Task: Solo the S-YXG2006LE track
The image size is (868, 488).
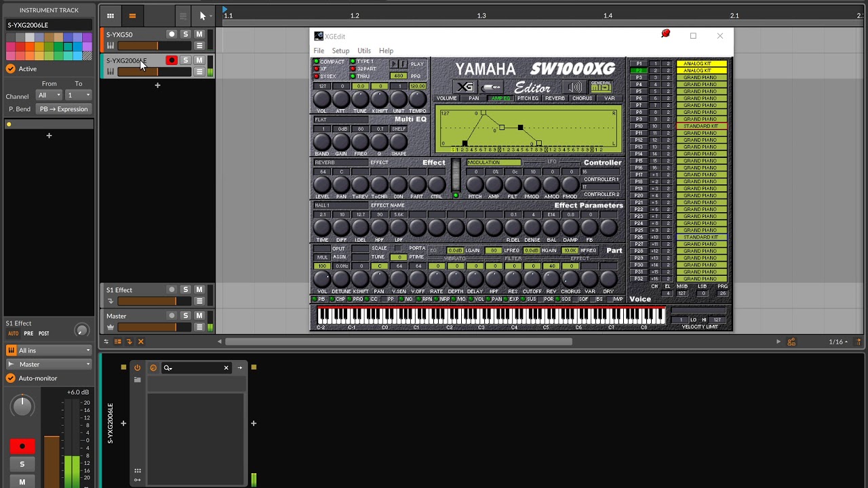Action: point(185,60)
